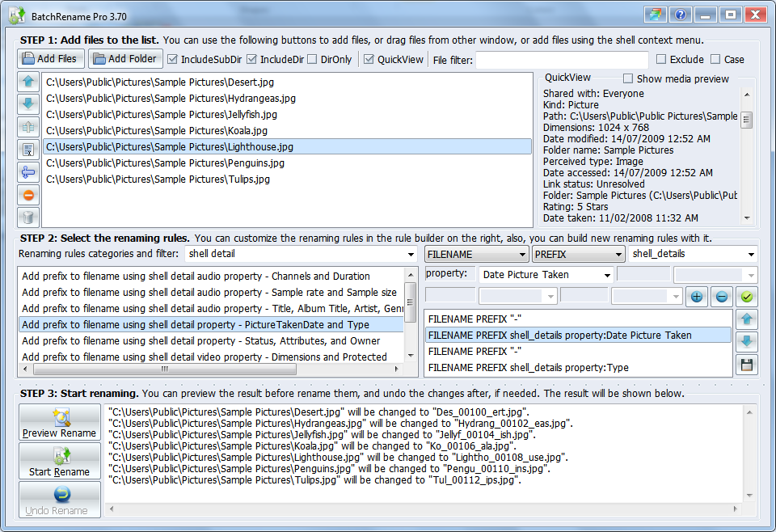Click the colorful skin icon in the title bar
This screenshot has height=532, width=776.
tap(656, 15)
